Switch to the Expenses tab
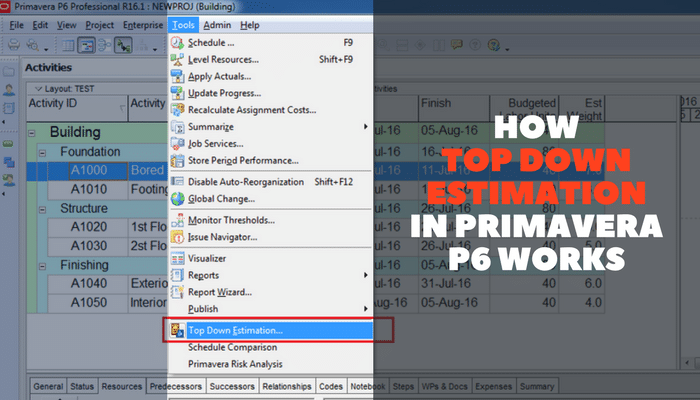Image resolution: width=700 pixels, height=400 pixels. tap(493, 387)
